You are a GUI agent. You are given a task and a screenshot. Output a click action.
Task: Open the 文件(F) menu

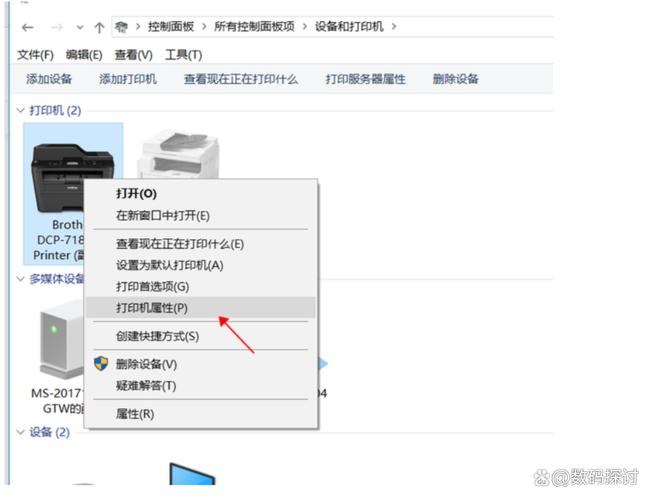click(35, 55)
